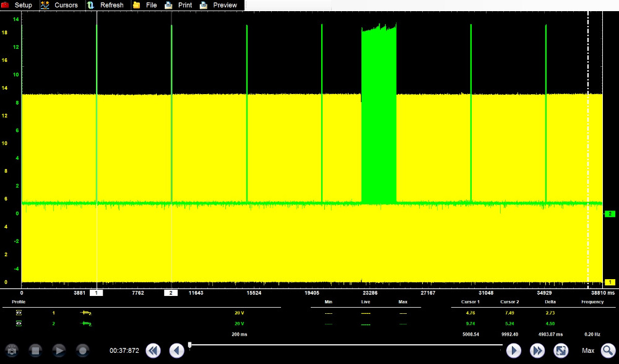This screenshot has height=364, width=619.
Task: Click the Record button
Action: 82,350
